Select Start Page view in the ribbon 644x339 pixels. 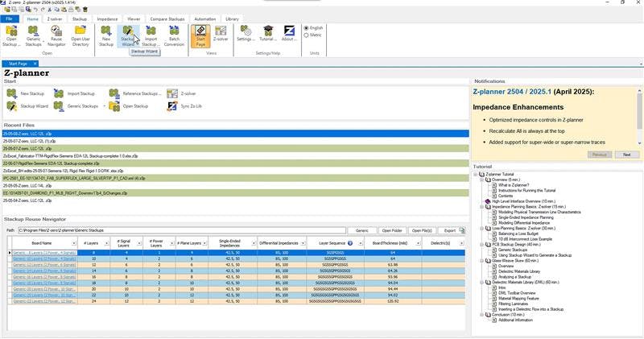[200, 35]
